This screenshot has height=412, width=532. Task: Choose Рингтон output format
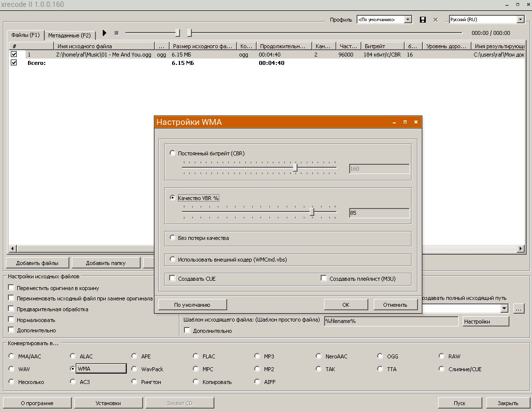[134, 382]
